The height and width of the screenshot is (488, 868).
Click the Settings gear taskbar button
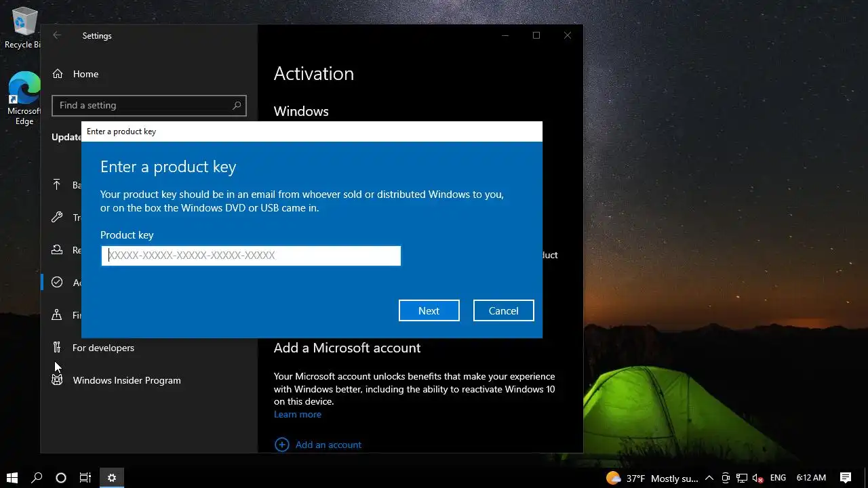tap(112, 478)
